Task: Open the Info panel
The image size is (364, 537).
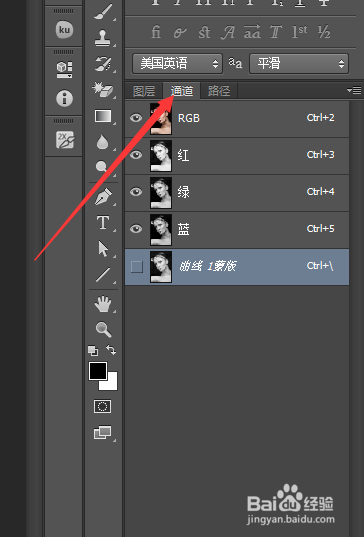Action: pyautogui.click(x=64, y=99)
